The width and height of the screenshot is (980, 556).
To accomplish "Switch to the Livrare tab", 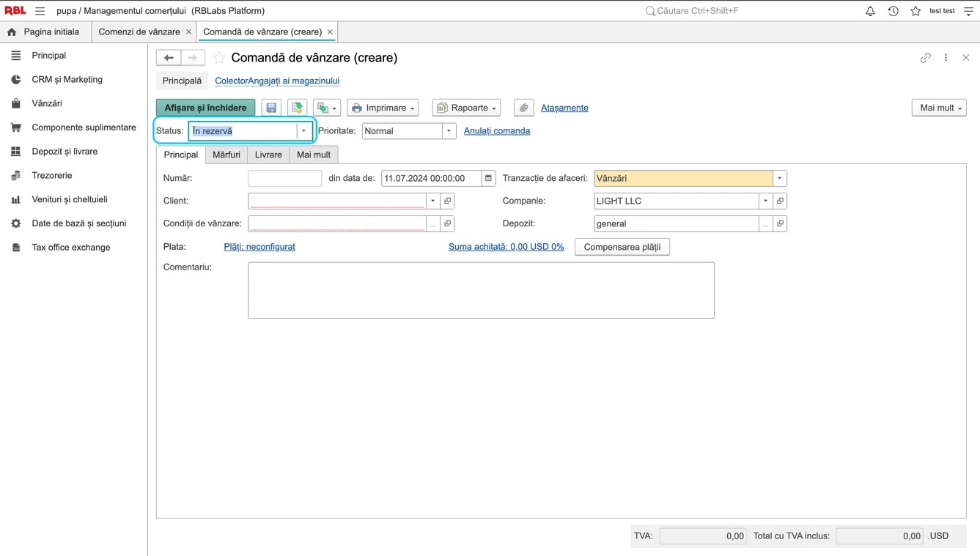I will click(268, 155).
